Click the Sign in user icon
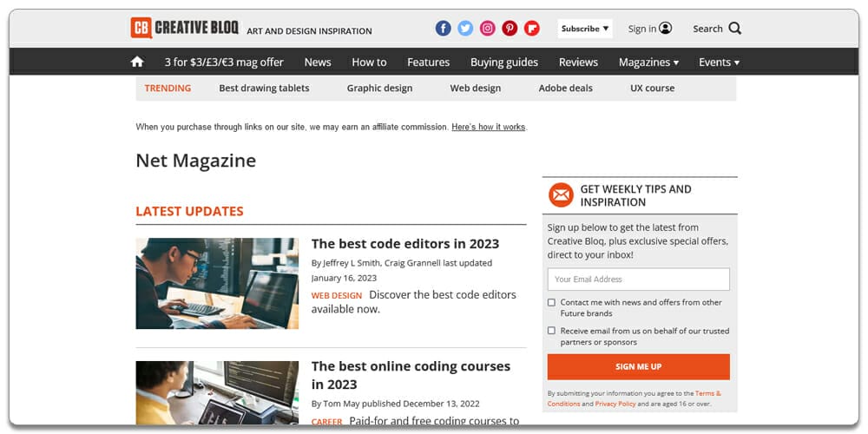The height and width of the screenshot is (434, 868). coord(666,29)
